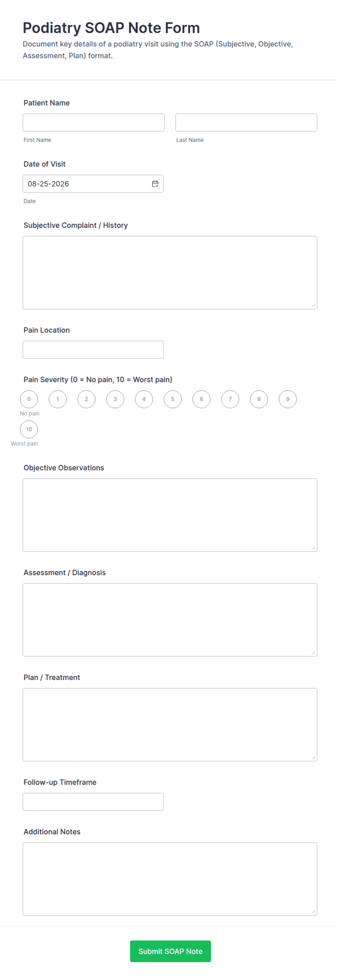337x980 pixels.
Task: Click the Assessment / Diagnosis text box
Action: [x=170, y=620]
